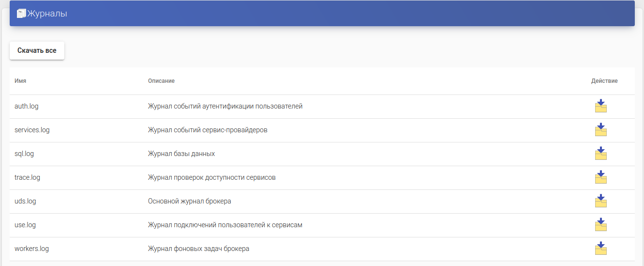The height and width of the screenshot is (266, 644).
Task: Download the workers.log file
Action: [600, 249]
